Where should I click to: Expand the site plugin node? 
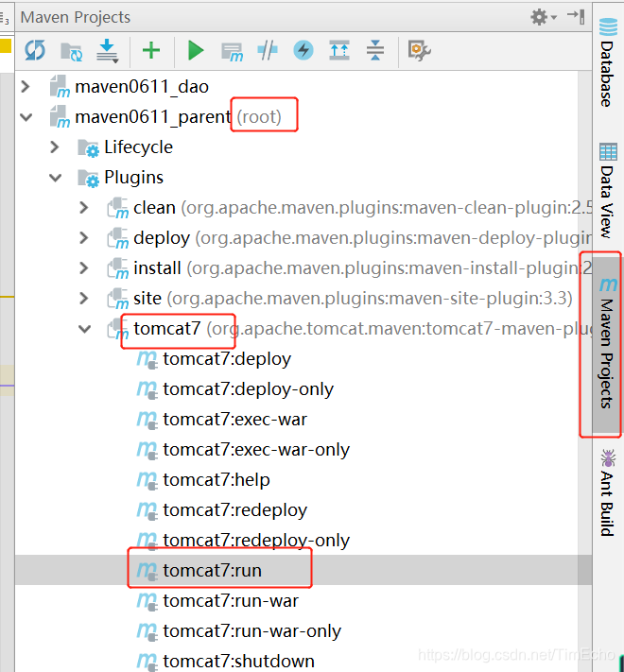(x=83, y=299)
